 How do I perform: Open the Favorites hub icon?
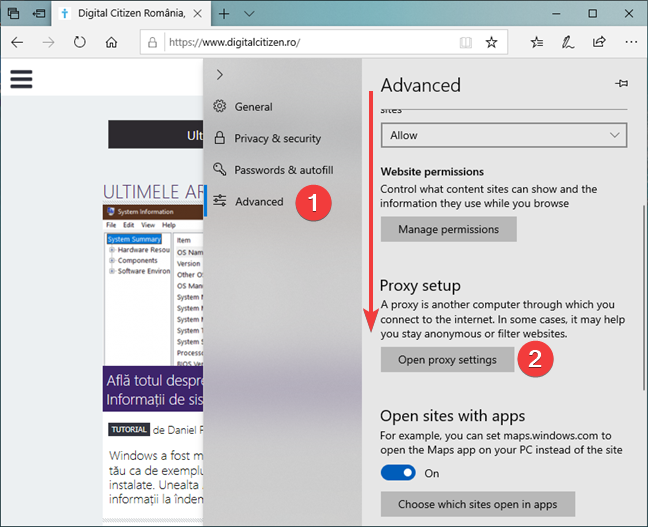pos(537,42)
